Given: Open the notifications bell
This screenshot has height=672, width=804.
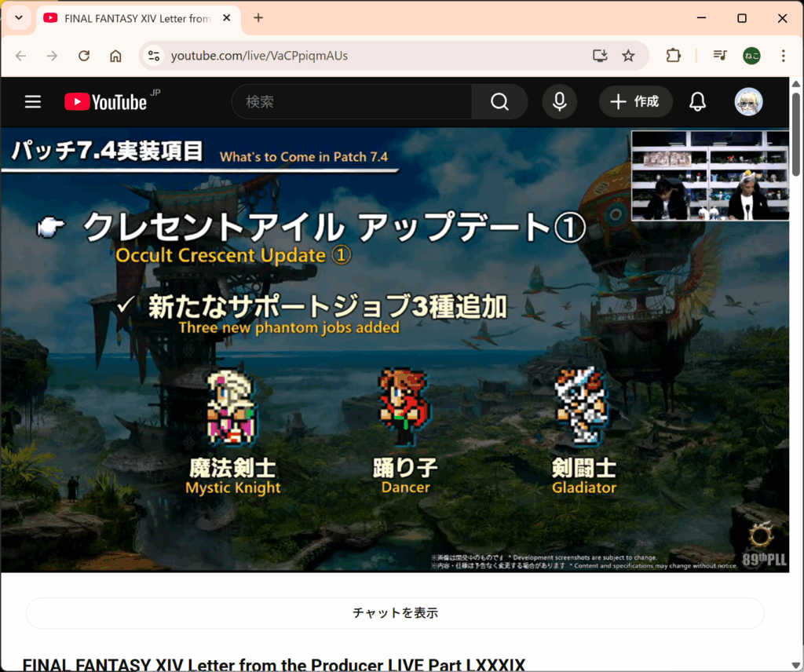Looking at the screenshot, I should [x=697, y=102].
